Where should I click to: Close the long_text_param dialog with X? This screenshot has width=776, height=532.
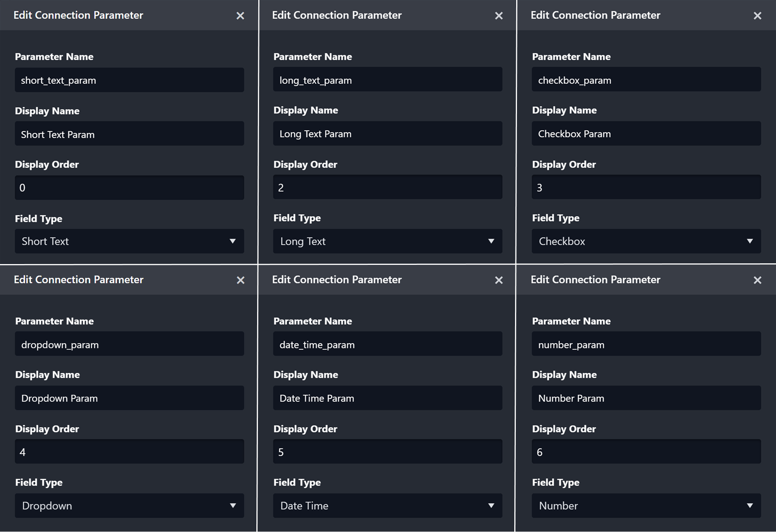[499, 16]
